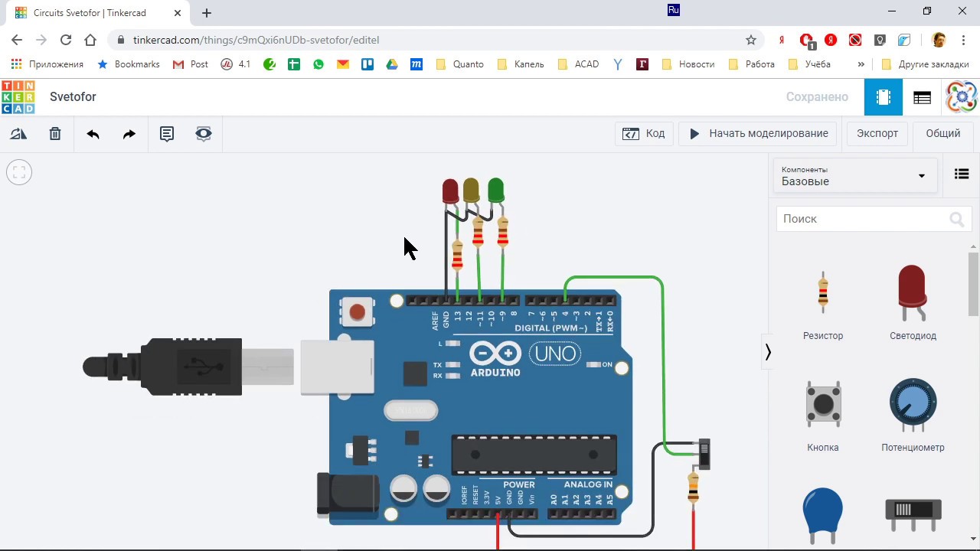The image size is (980, 551).
Task: Start simulation with Начать моделирование
Action: coord(758,134)
